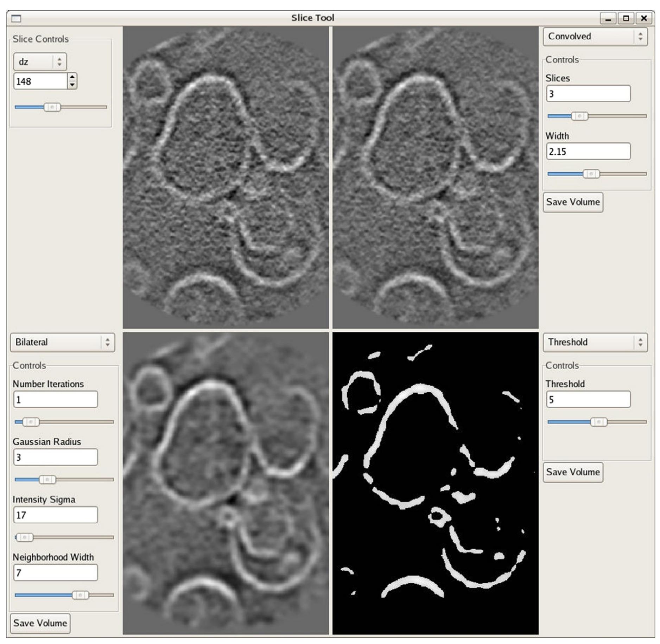This screenshot has width=660, height=644.
Task: Open the dz axis dropdown
Action: coord(40,62)
